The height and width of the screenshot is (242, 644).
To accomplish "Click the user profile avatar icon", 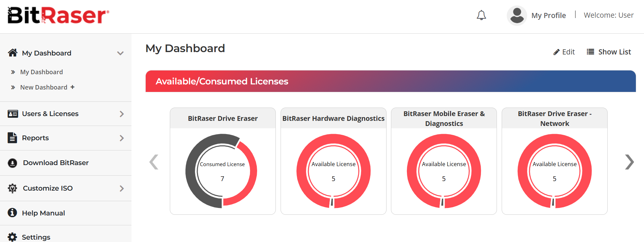I will 517,15.
